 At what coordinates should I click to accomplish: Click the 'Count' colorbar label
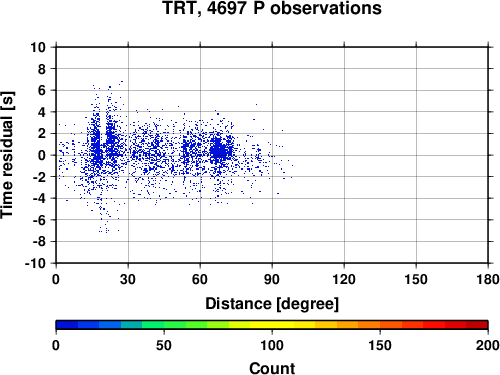pos(272,368)
